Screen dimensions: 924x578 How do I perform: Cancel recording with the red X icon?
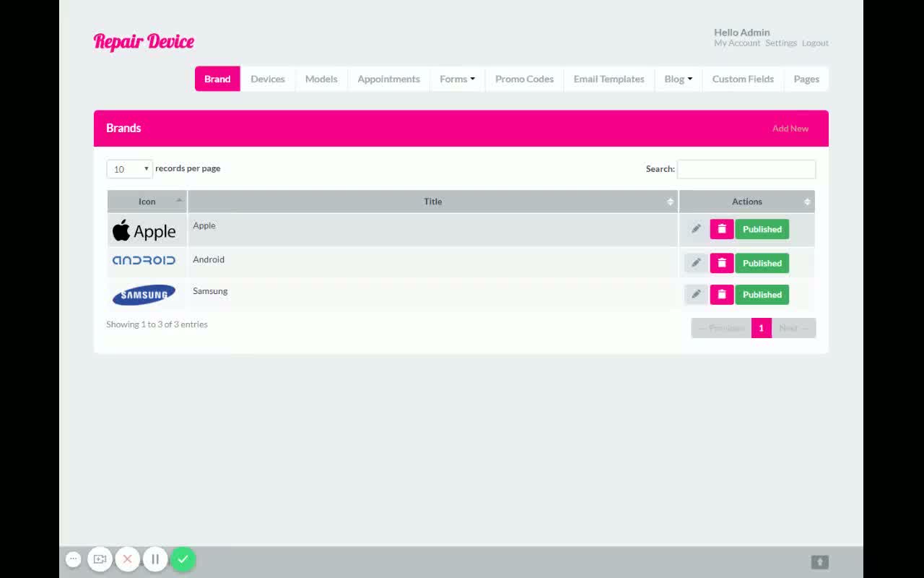pyautogui.click(x=128, y=559)
